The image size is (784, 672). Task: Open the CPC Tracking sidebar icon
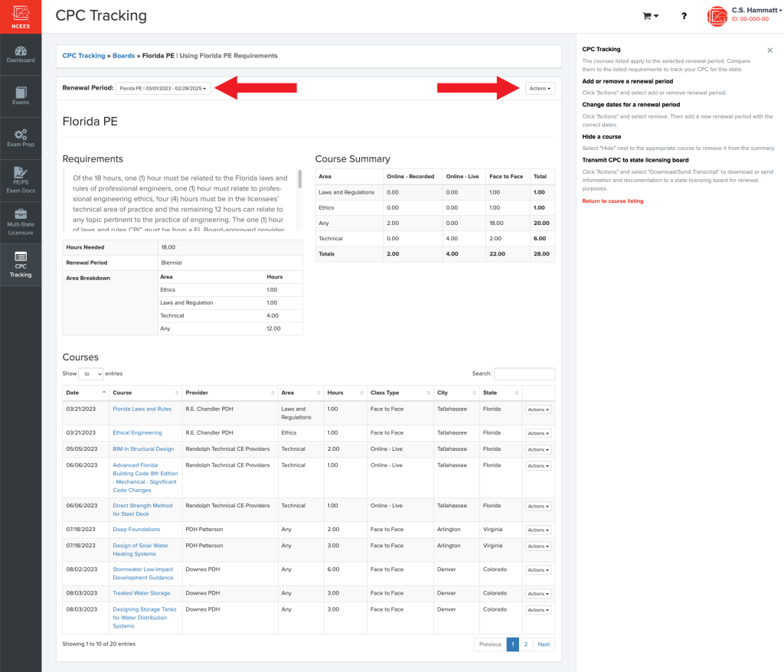point(21,264)
